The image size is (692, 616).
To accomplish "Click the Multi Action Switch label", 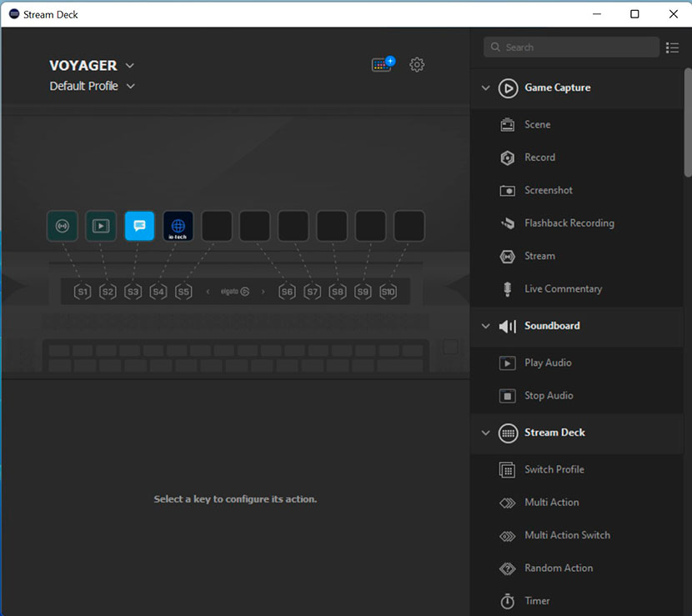I will (567, 535).
